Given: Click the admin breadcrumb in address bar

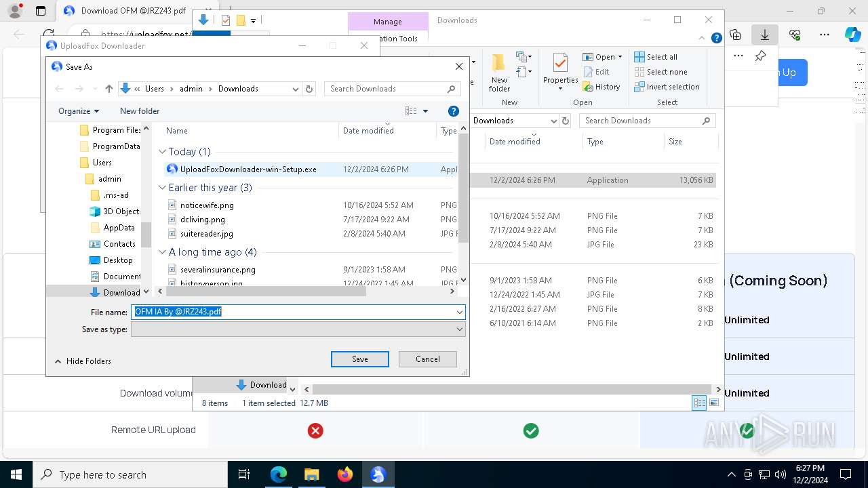Looking at the screenshot, I should [191, 89].
